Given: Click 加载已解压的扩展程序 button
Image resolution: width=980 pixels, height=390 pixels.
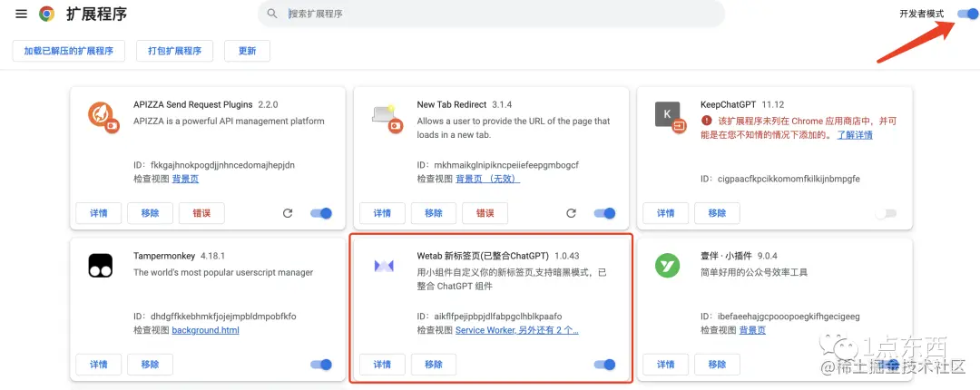Looking at the screenshot, I should [x=69, y=52].
